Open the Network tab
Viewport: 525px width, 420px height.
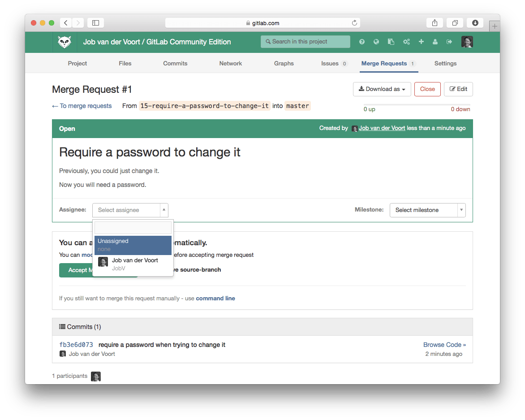[230, 63]
